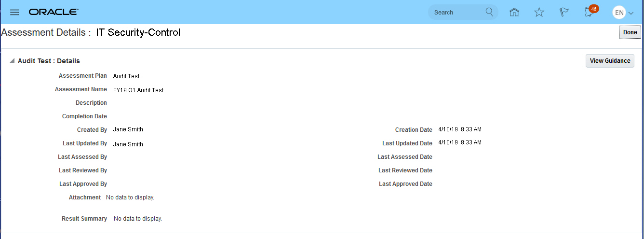Click the Assessment Details page title
This screenshot has width=644, height=239.
click(x=46, y=32)
